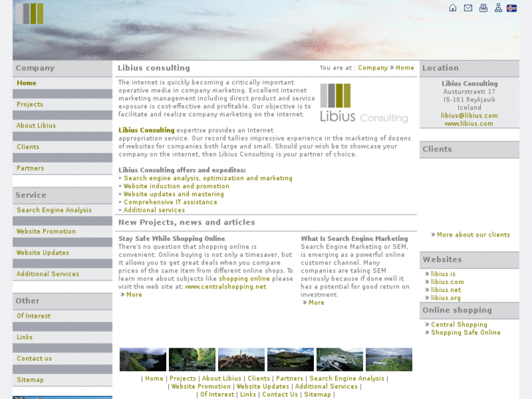Click libius@libius.com email link
The image size is (532, 399).
(469, 116)
